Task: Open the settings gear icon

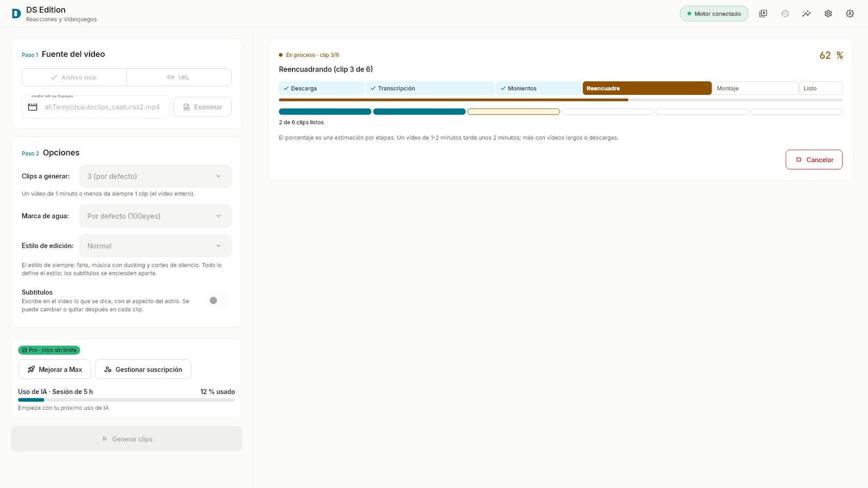Action: (x=828, y=14)
